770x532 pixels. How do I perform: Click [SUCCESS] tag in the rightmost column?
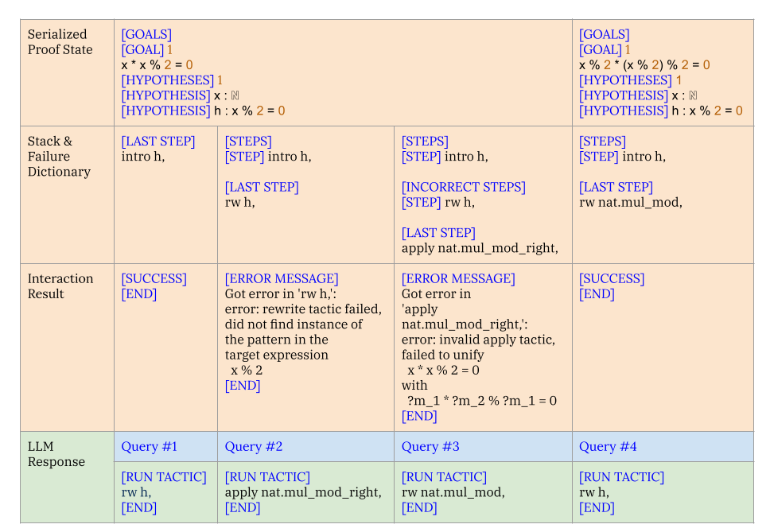pos(612,278)
